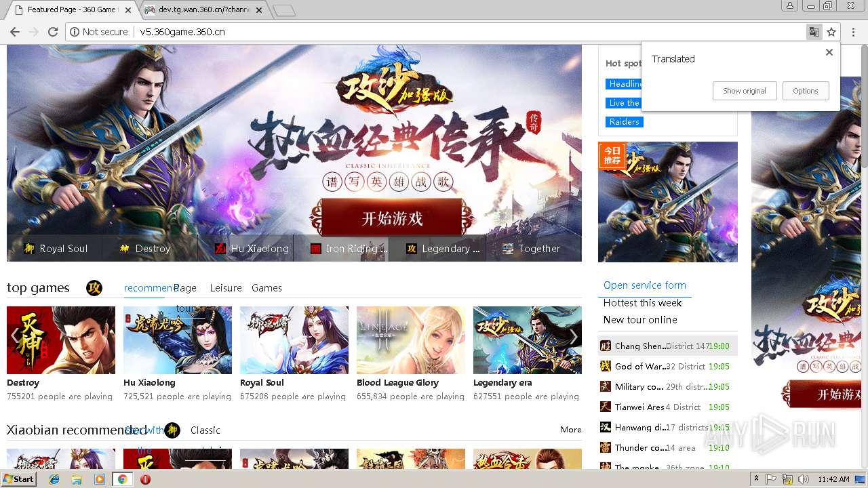Screen dimensions: 868x488
Task: Click the volume speaker icon in system tray
Action: 804,479
